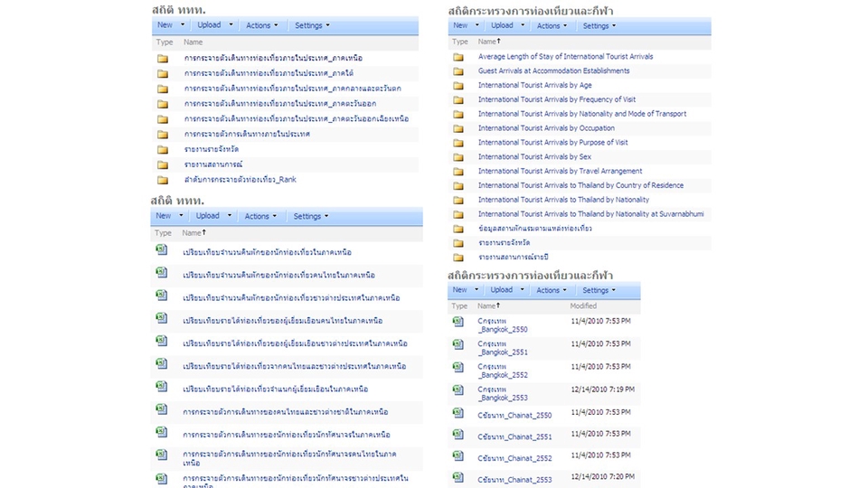Click Excel icon for 'Chainat_2550' file

click(458, 413)
